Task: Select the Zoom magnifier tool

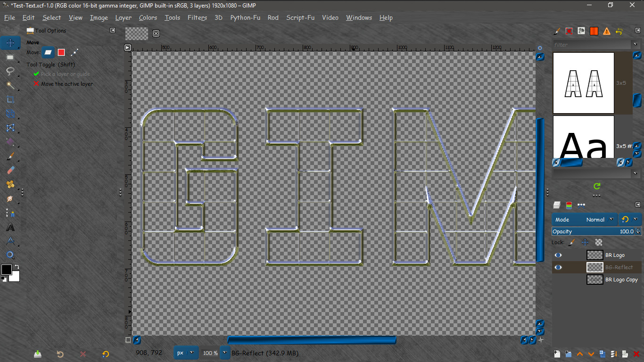Action: 10,255
